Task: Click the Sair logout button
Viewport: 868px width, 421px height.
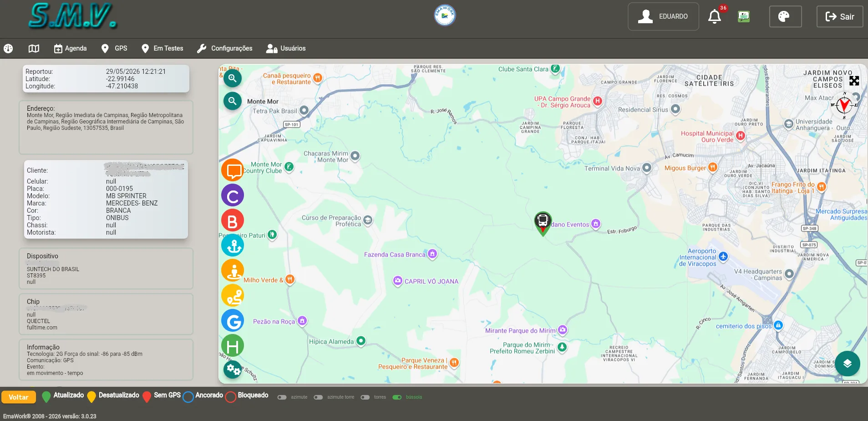Action: pyautogui.click(x=840, y=16)
